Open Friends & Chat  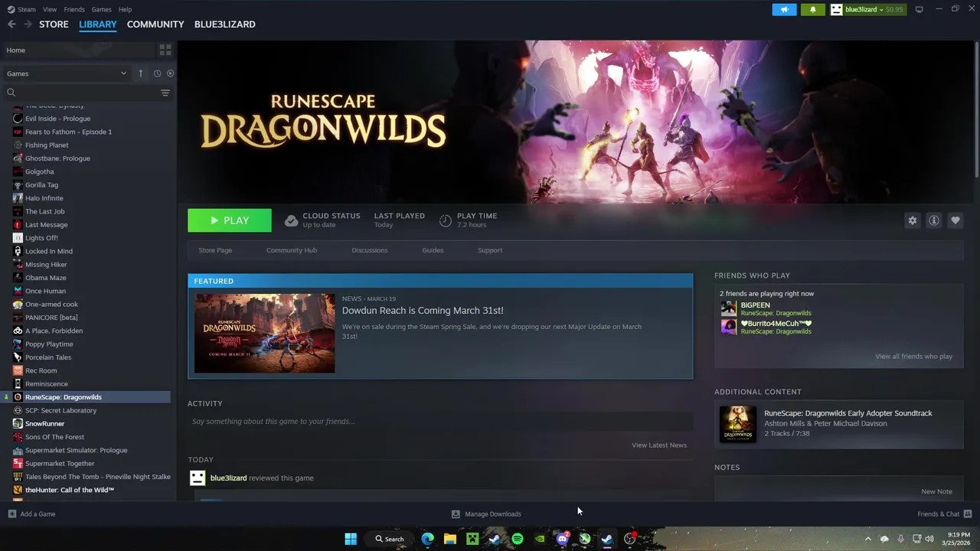[945, 514]
